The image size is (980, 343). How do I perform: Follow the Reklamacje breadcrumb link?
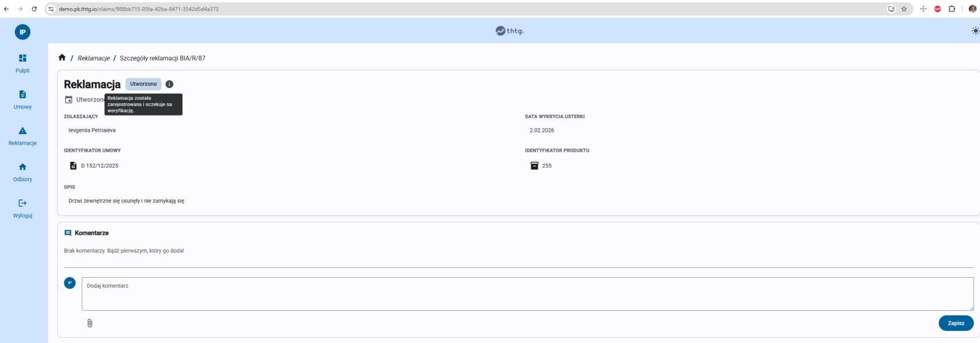(x=93, y=58)
